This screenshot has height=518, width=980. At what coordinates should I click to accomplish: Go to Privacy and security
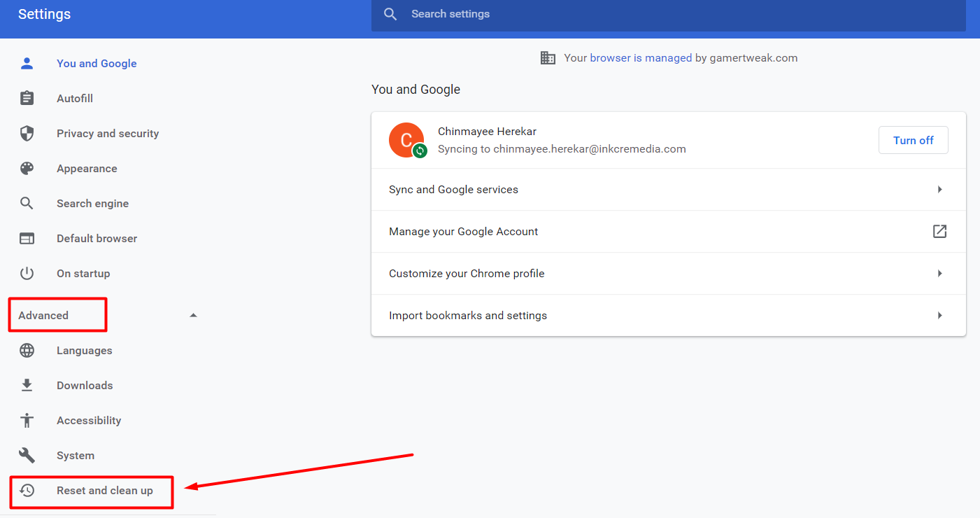tap(108, 134)
